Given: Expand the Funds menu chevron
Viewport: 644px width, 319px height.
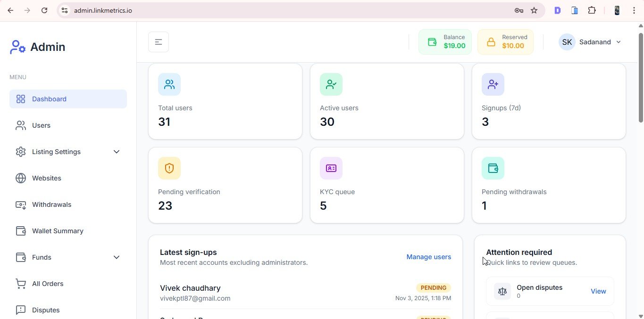Looking at the screenshot, I should click(x=117, y=257).
